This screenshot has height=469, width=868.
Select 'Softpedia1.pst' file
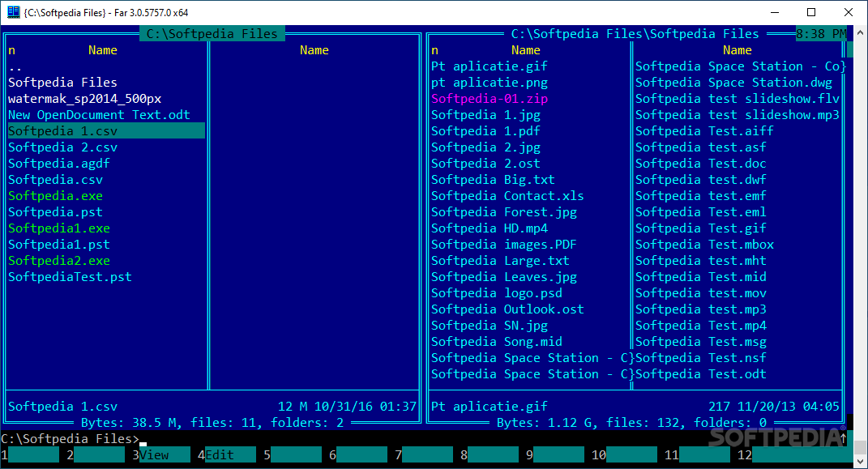[58, 245]
